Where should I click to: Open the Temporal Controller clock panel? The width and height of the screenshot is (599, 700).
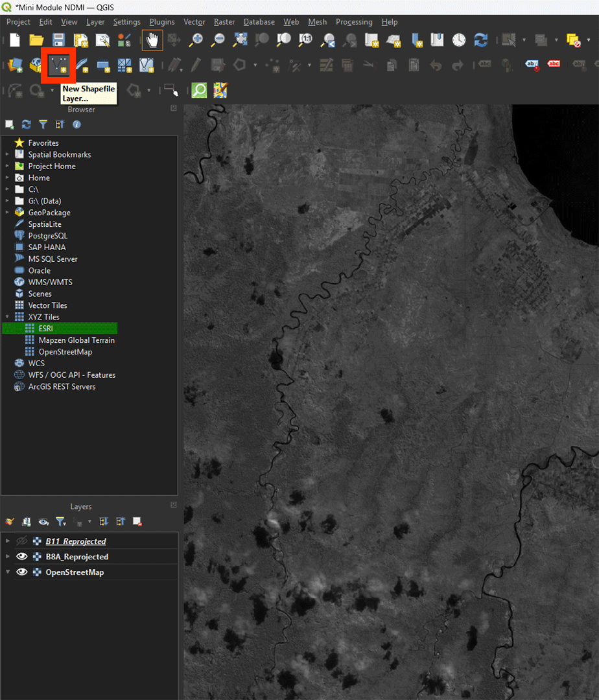coord(458,40)
